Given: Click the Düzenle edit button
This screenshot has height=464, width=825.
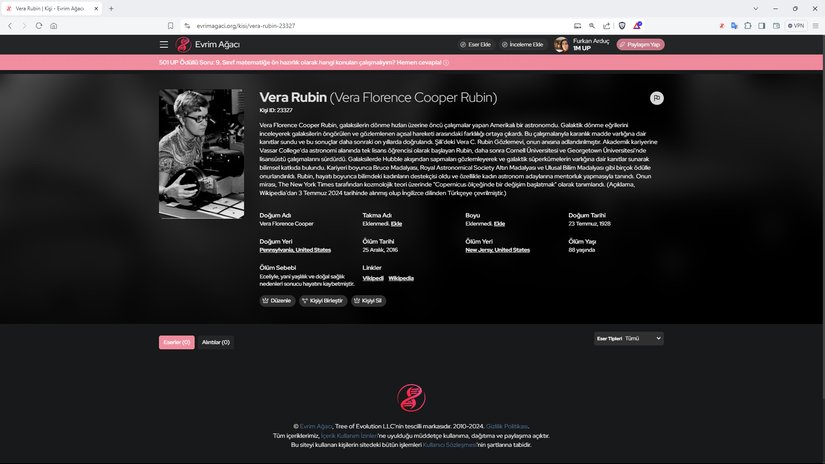Looking at the screenshot, I should point(276,300).
